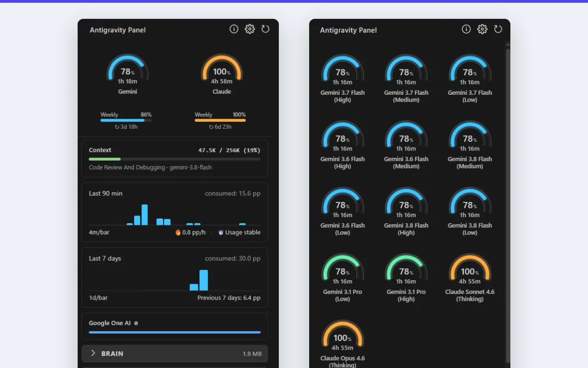
Task: Click the info icon in left panel header
Action: pos(234,29)
